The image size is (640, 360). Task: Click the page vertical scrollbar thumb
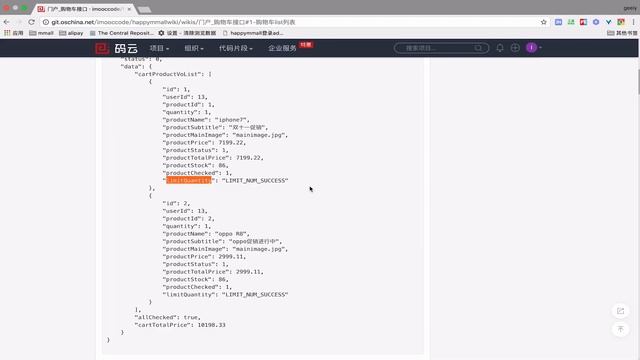(638, 82)
